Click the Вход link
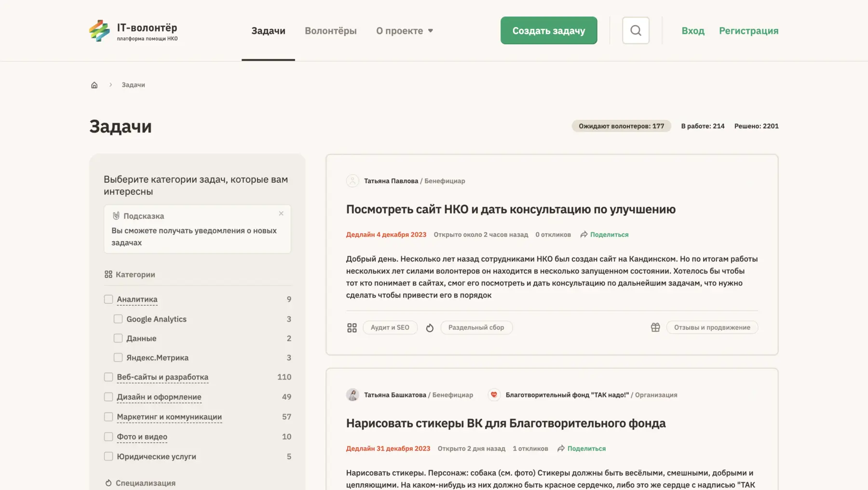Screen dimensions: 868x490 coord(693,31)
